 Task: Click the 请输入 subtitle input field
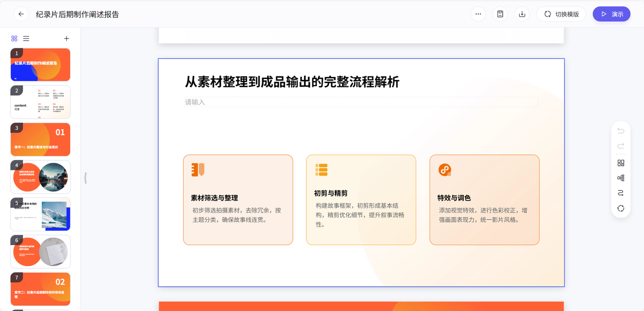click(x=361, y=102)
